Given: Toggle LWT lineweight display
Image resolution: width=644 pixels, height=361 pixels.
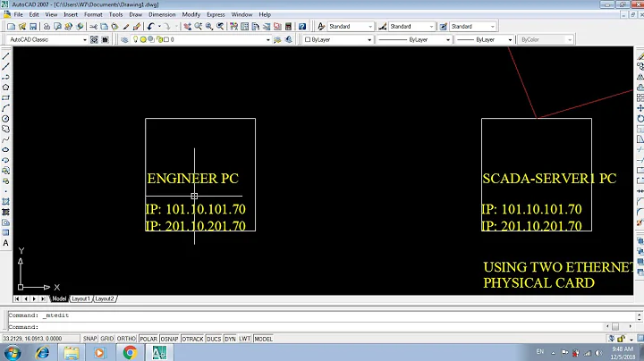Looking at the screenshot, I should (245, 339).
